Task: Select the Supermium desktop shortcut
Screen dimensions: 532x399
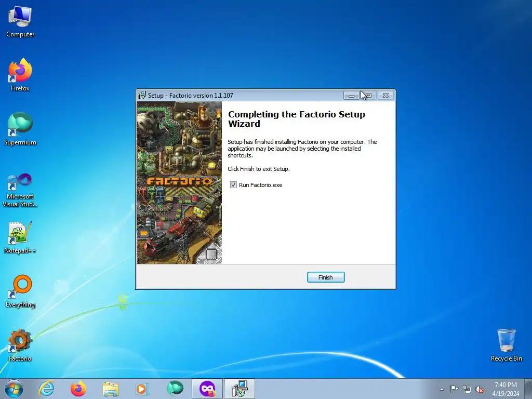Action: [20, 129]
